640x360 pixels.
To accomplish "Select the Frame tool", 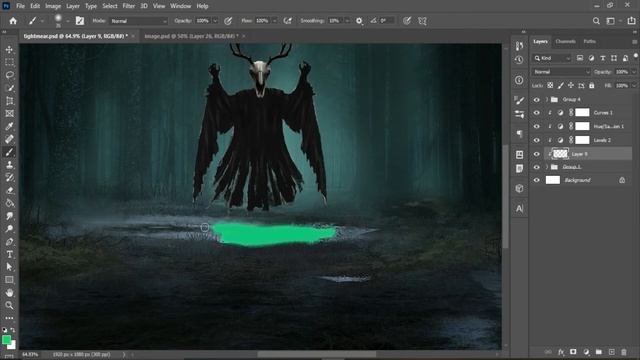I will point(9,113).
